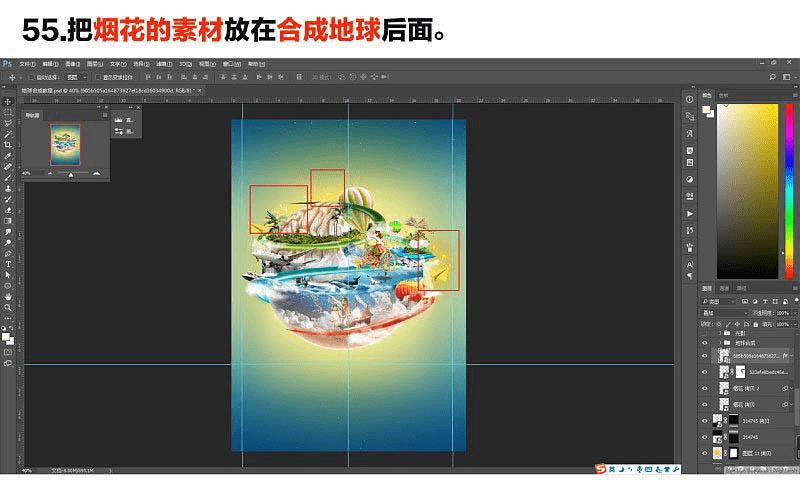Expand the 光影 layer group
Viewport: 800px width, 480px height.
point(720,333)
